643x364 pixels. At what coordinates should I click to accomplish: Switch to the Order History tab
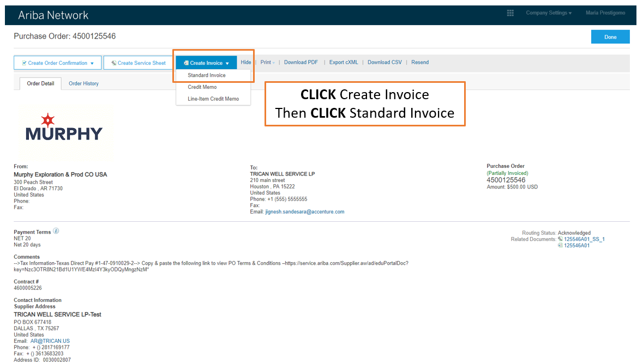83,83
